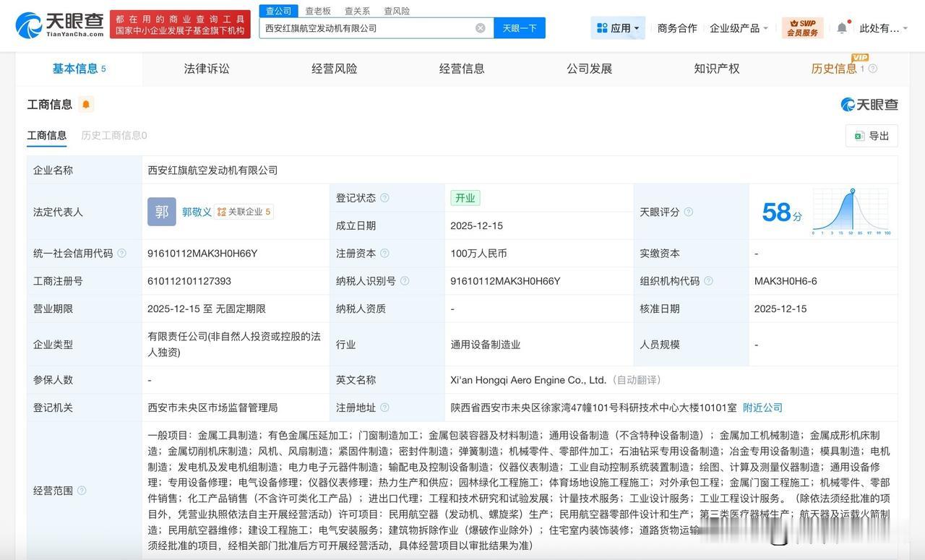Open the 历史信息 tab
Image resolution: width=925 pixels, height=560 pixels.
(x=832, y=69)
